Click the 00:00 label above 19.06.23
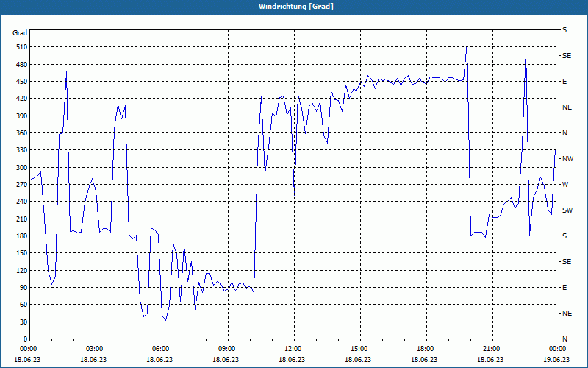 [x=558, y=348]
